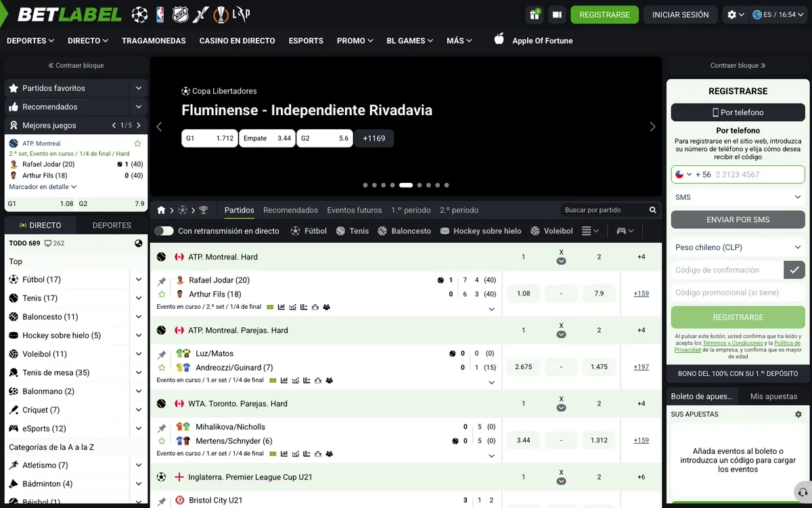Open settings gear dropdown in header

click(x=736, y=14)
